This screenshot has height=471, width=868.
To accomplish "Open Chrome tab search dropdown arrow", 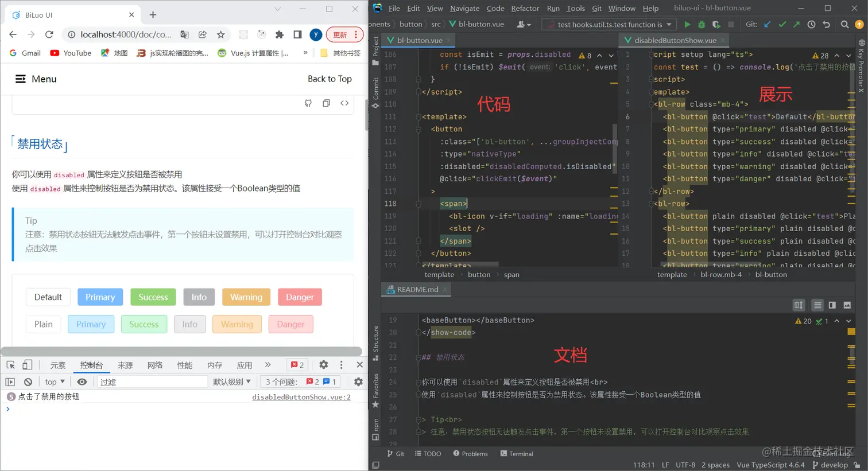I will click(x=277, y=9).
